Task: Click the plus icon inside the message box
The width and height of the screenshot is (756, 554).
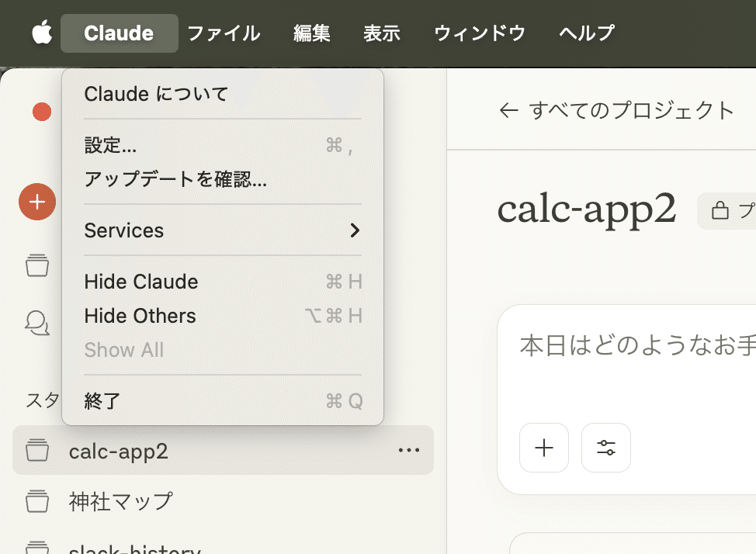Action: tap(543, 448)
